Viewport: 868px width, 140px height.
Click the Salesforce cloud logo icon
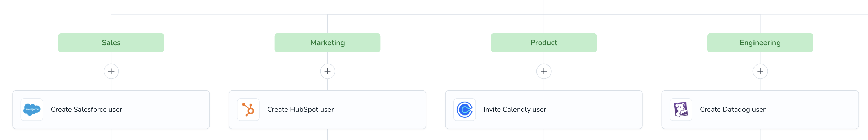coord(32,110)
